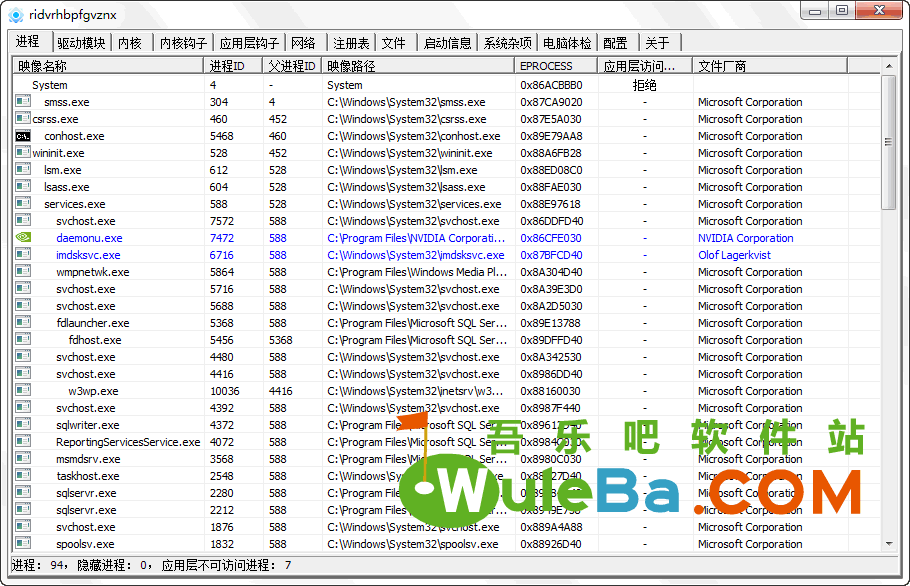Click the fdhost.exe process icon
This screenshot has height=586, width=910.
click(x=23, y=339)
